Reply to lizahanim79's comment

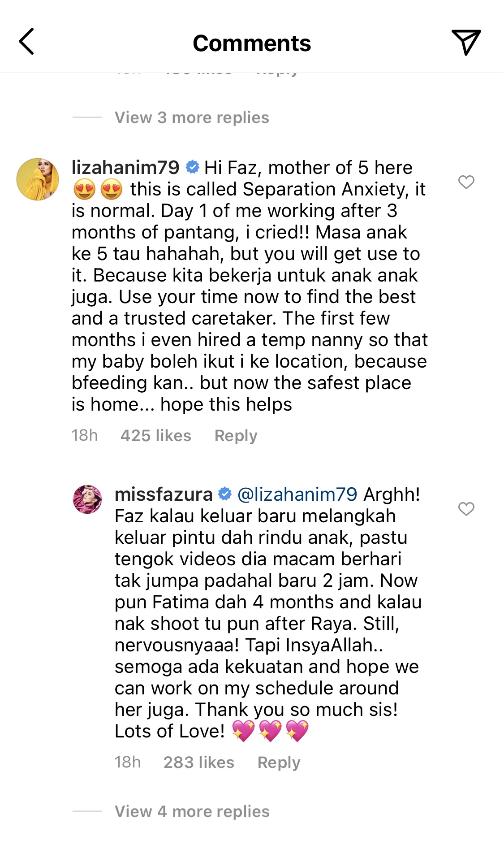[x=236, y=436]
